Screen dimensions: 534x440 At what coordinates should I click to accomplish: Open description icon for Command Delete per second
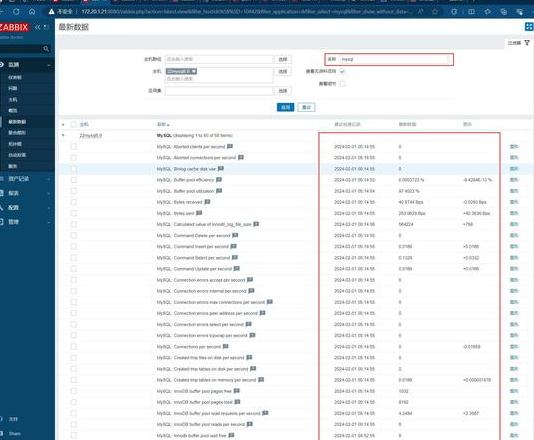pyautogui.click(x=235, y=235)
